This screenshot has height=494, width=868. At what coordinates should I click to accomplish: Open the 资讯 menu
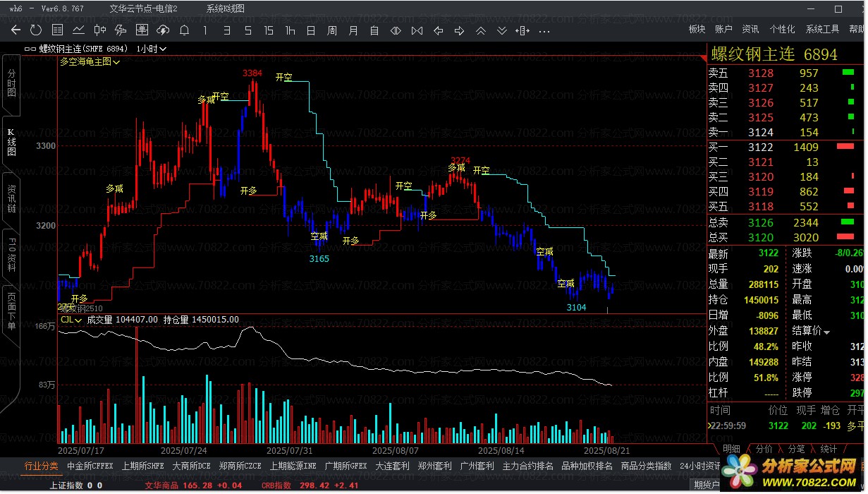tap(750, 30)
